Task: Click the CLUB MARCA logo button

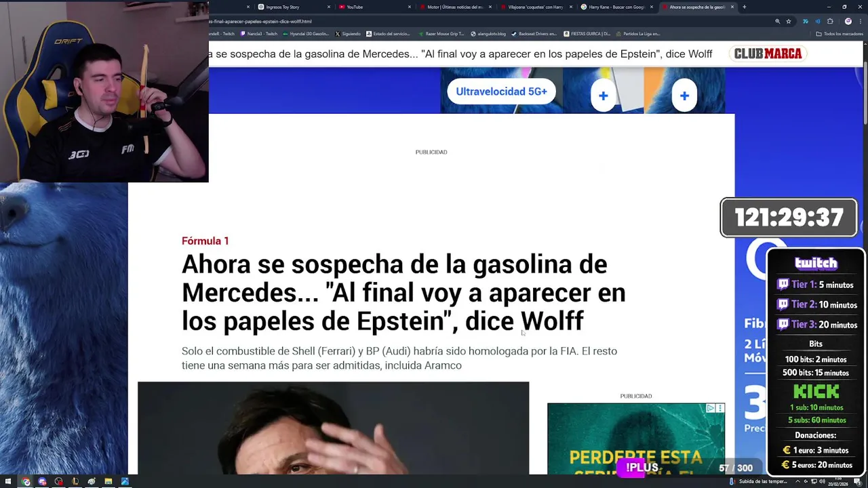Action: click(x=768, y=54)
